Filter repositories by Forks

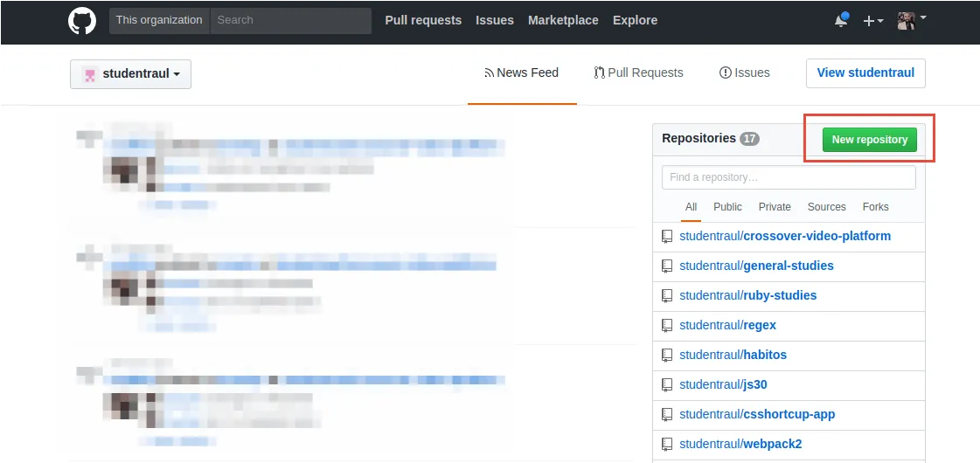point(875,207)
